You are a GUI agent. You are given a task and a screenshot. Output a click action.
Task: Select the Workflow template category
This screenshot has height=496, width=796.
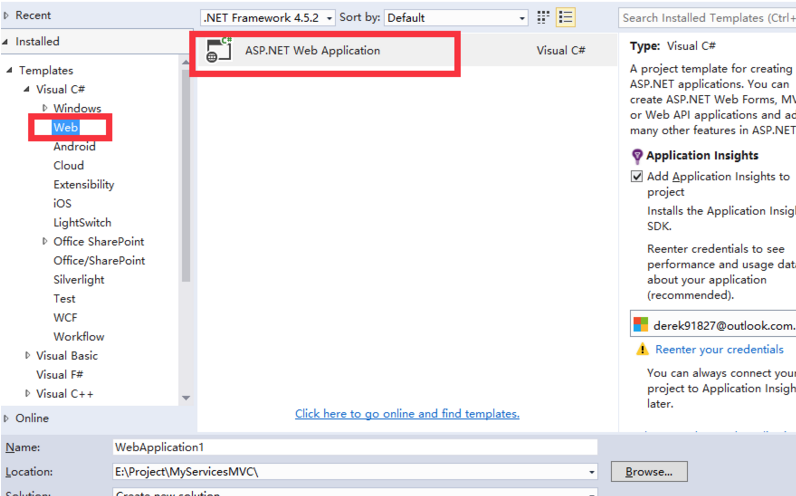pos(79,337)
